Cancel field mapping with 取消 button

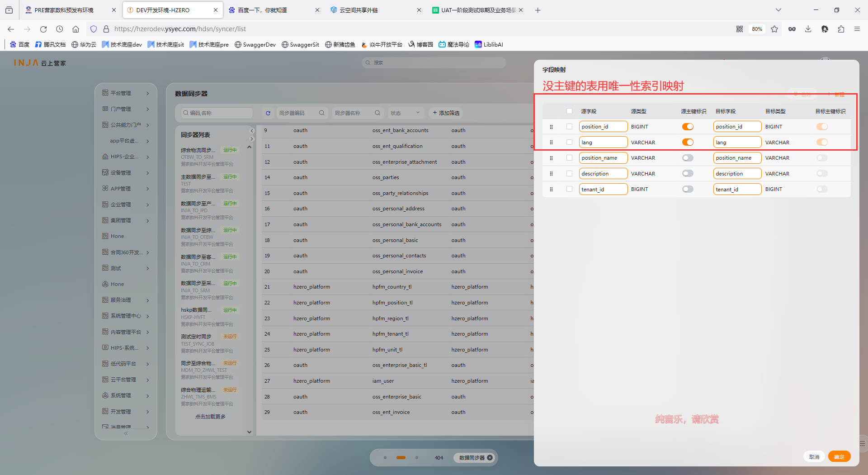point(814,457)
